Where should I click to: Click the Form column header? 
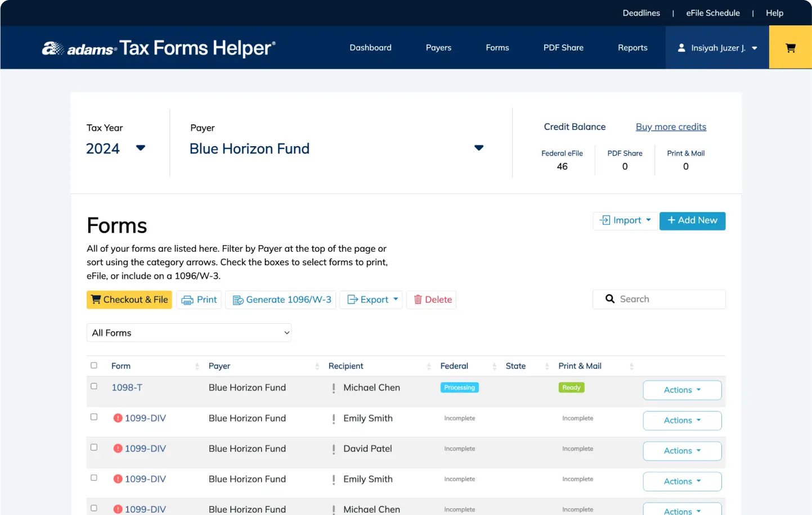point(121,366)
